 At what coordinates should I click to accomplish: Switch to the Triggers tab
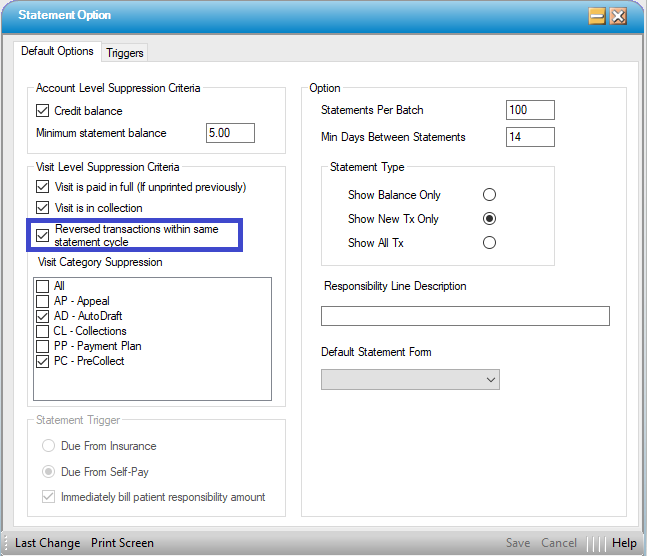[x=125, y=52]
